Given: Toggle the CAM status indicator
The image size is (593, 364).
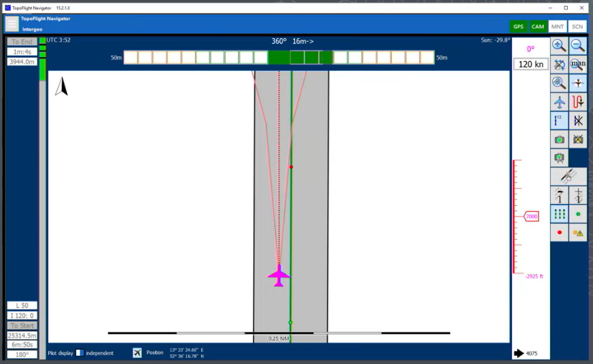Looking at the screenshot, I should (x=538, y=27).
